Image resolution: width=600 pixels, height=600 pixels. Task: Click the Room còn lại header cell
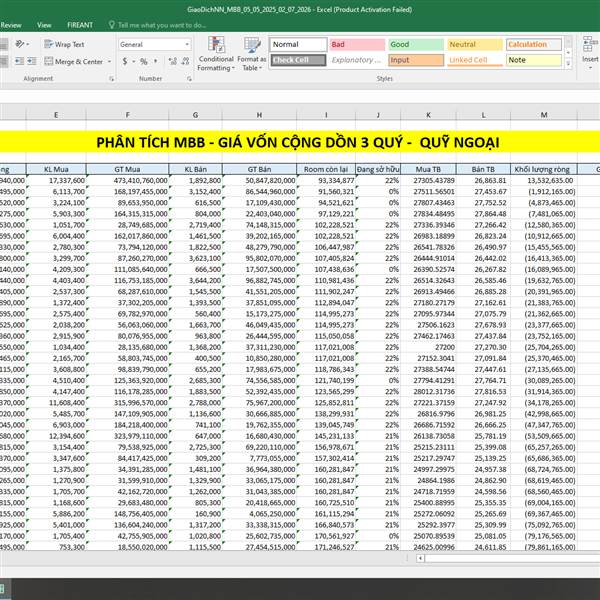[x=326, y=169]
